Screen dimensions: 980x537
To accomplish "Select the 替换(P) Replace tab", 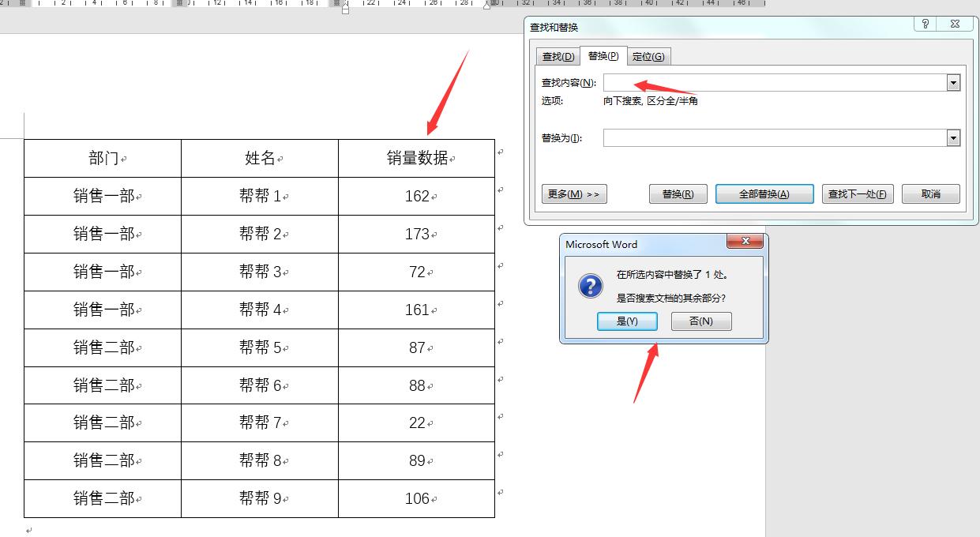I will click(603, 56).
